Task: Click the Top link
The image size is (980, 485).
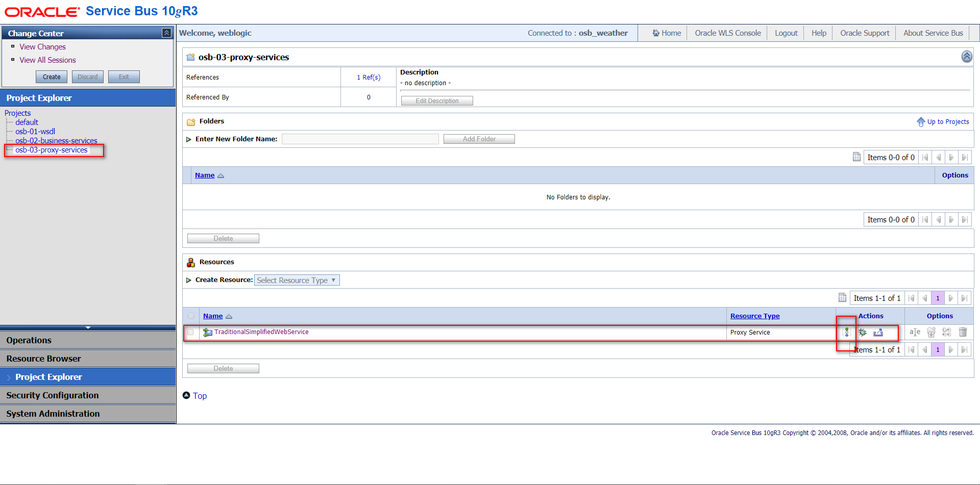Action: point(200,396)
